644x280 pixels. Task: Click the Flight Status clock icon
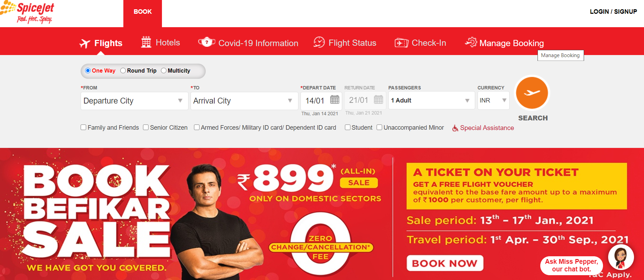pos(319,42)
